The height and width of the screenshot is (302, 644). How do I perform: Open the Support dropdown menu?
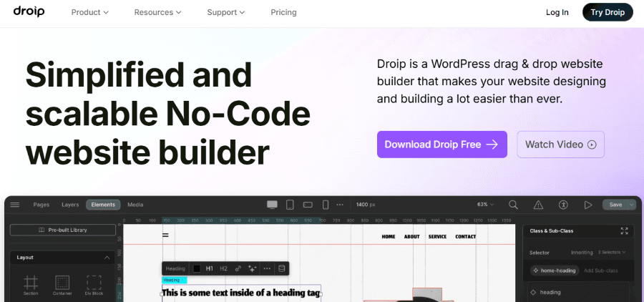tap(226, 12)
